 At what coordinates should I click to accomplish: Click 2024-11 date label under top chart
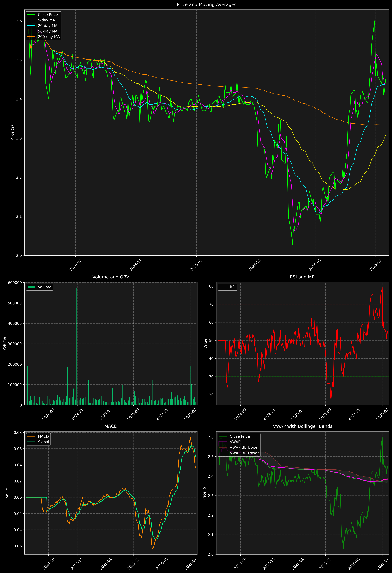(136, 265)
